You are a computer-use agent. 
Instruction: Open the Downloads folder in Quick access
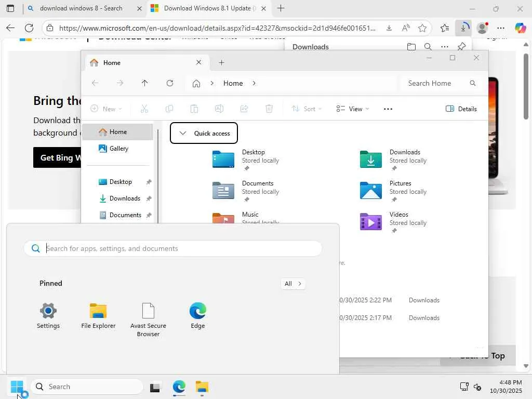click(394, 159)
